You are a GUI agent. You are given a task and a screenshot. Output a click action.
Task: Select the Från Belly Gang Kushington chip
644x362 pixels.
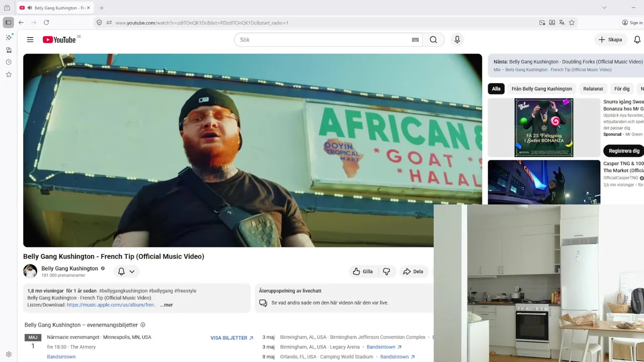point(542,88)
